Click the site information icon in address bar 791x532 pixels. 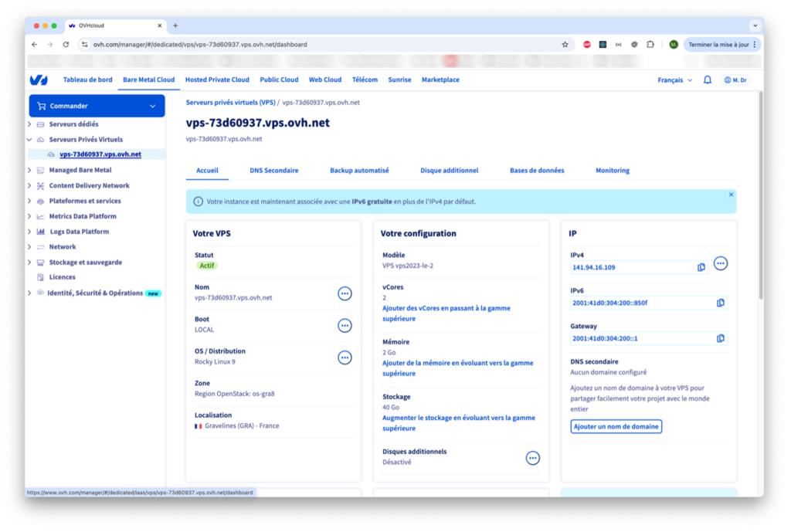[85, 44]
